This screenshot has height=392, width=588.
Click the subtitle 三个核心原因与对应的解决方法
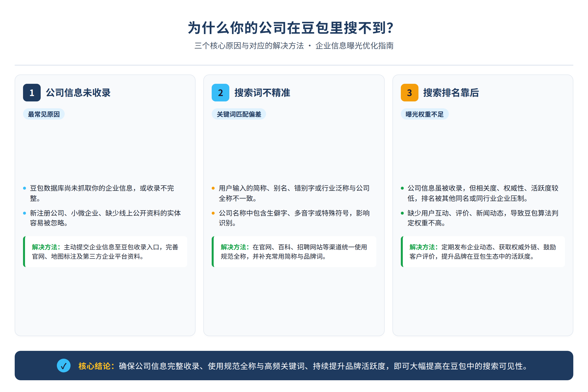pos(249,46)
